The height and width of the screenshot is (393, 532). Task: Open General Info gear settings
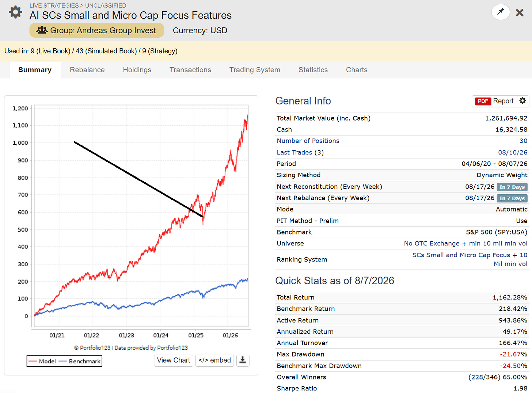coord(522,101)
